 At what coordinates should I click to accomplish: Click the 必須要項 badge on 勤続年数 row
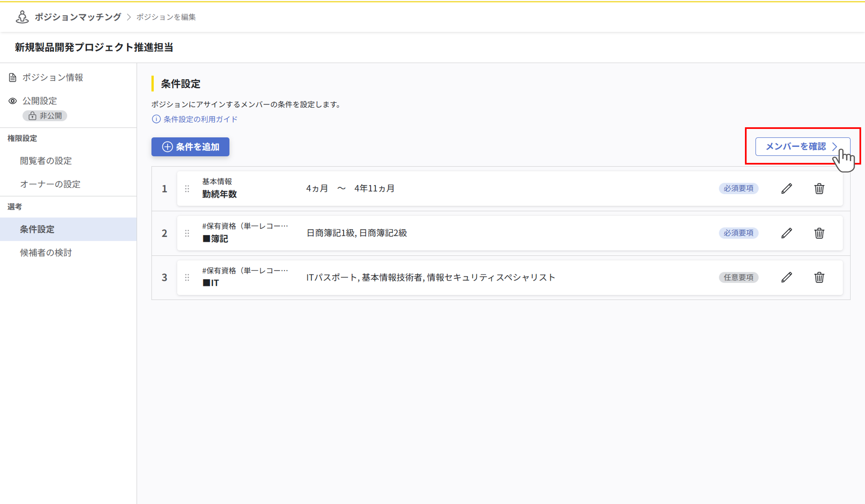(x=738, y=189)
